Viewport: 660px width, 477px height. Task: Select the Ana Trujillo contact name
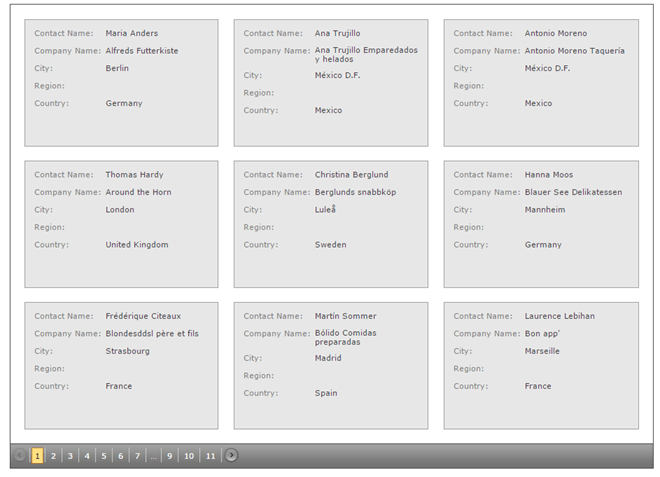click(x=338, y=33)
